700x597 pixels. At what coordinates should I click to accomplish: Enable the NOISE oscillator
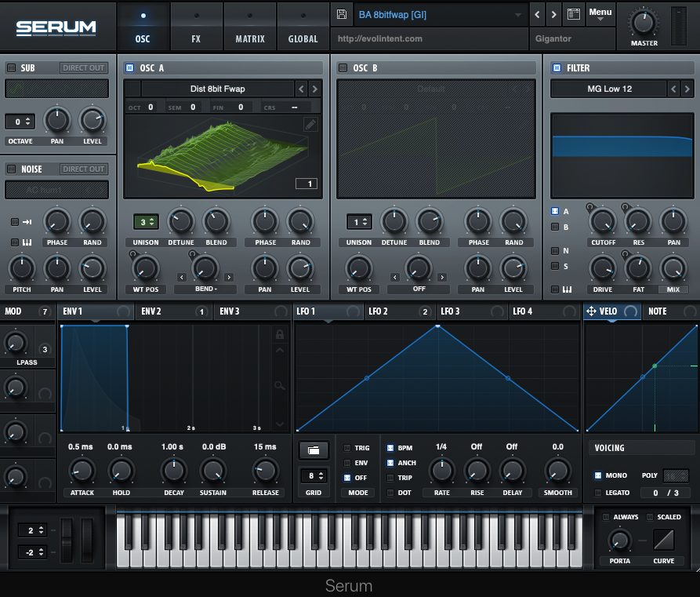[x=12, y=169]
